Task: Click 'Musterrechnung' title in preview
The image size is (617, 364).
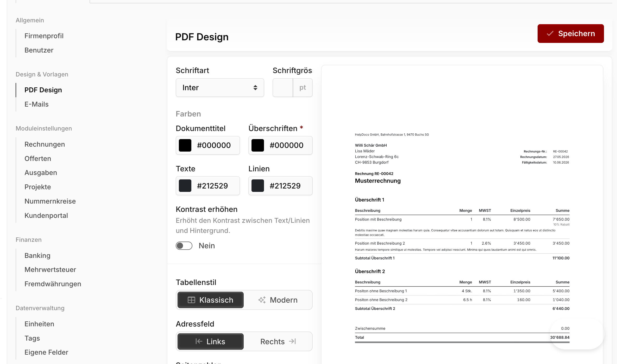Action: (x=378, y=181)
